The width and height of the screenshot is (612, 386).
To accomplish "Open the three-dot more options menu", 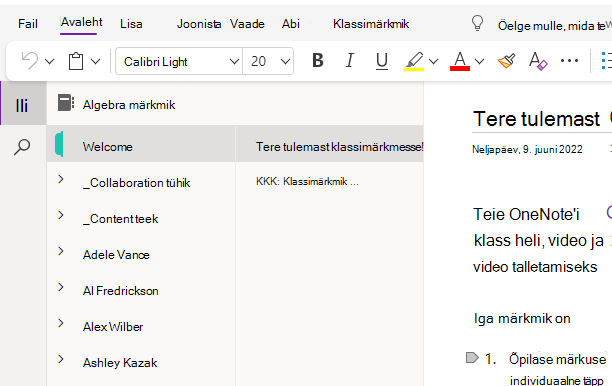I will [569, 61].
